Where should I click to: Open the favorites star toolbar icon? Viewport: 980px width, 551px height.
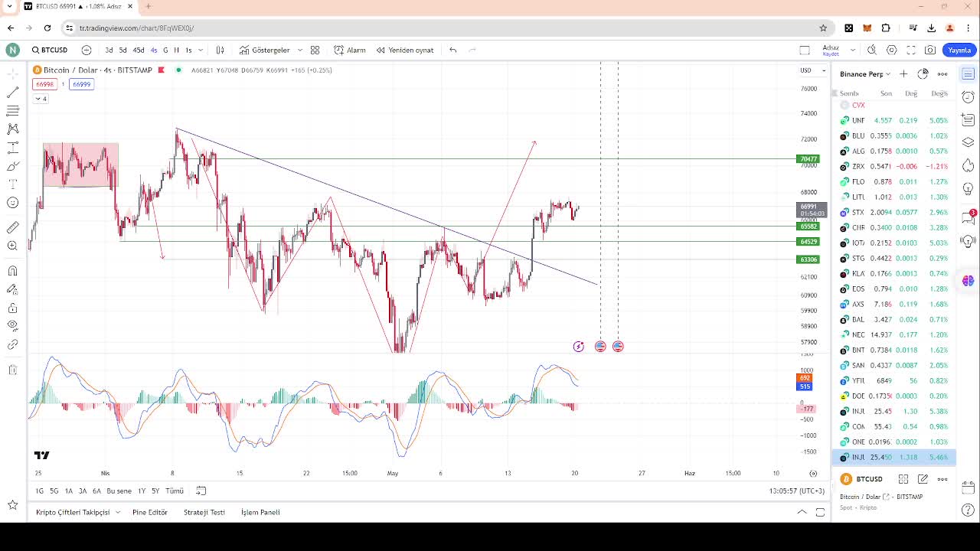click(x=12, y=505)
